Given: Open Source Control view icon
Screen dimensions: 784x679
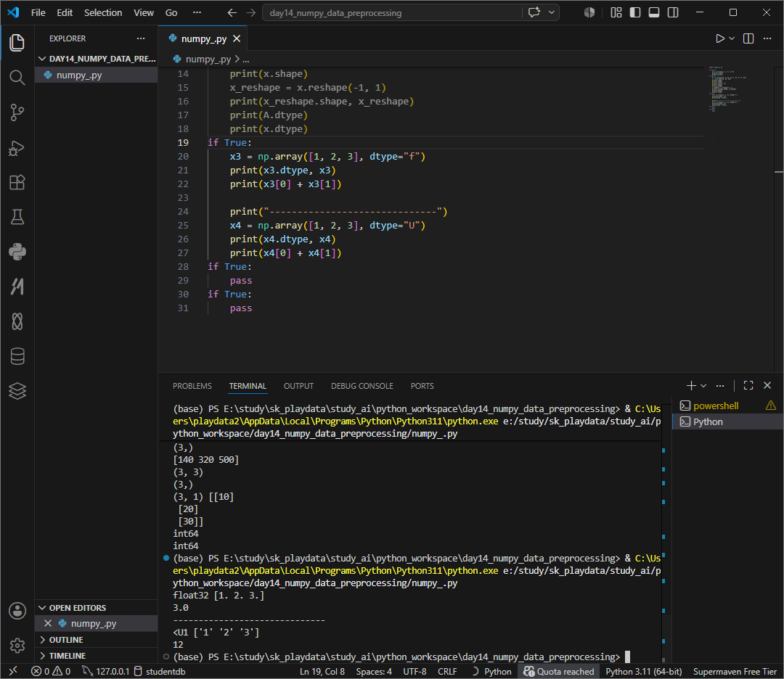Looking at the screenshot, I should click(17, 112).
